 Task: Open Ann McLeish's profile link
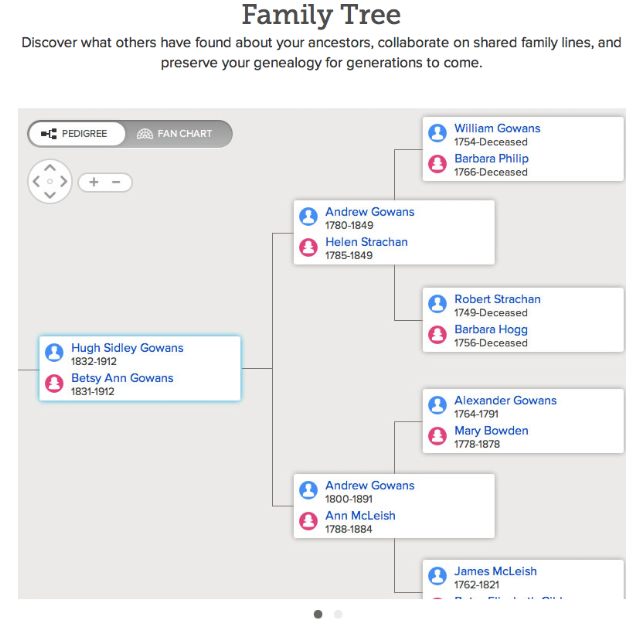click(360, 516)
